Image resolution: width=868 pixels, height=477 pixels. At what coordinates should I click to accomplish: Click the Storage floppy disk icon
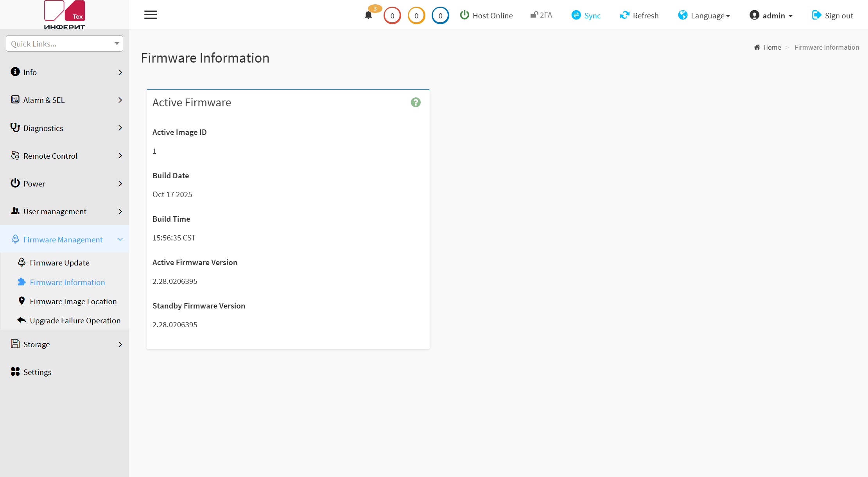[x=15, y=344]
